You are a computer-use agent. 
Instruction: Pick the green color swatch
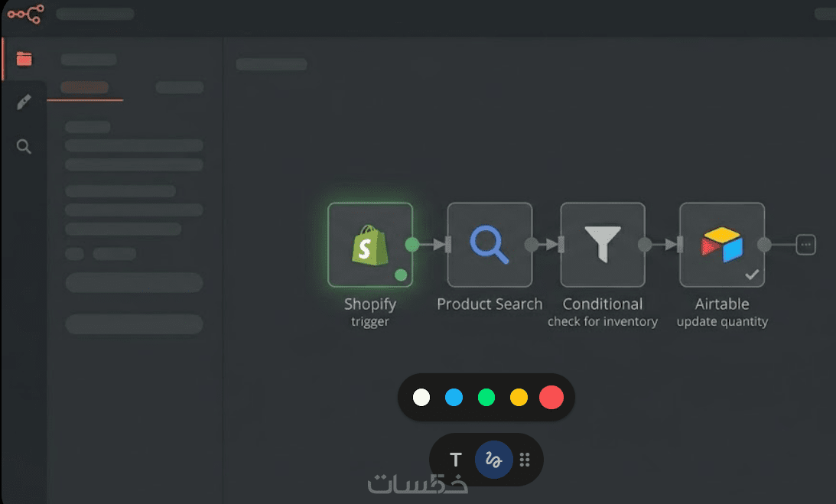coord(486,398)
